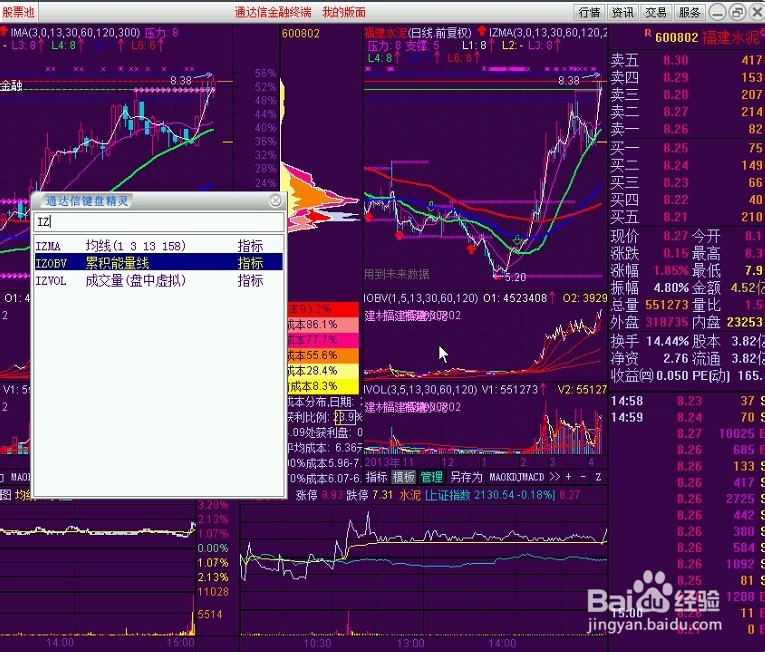Screen dimensions: 765x652
Task: Click the light yellow 28.4% cost swatch
Action: (323, 370)
